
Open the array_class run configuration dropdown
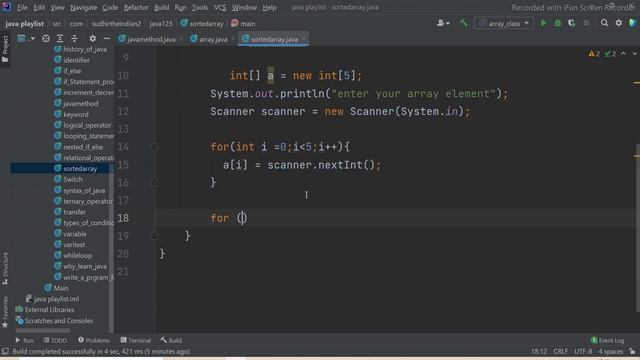coord(504,23)
